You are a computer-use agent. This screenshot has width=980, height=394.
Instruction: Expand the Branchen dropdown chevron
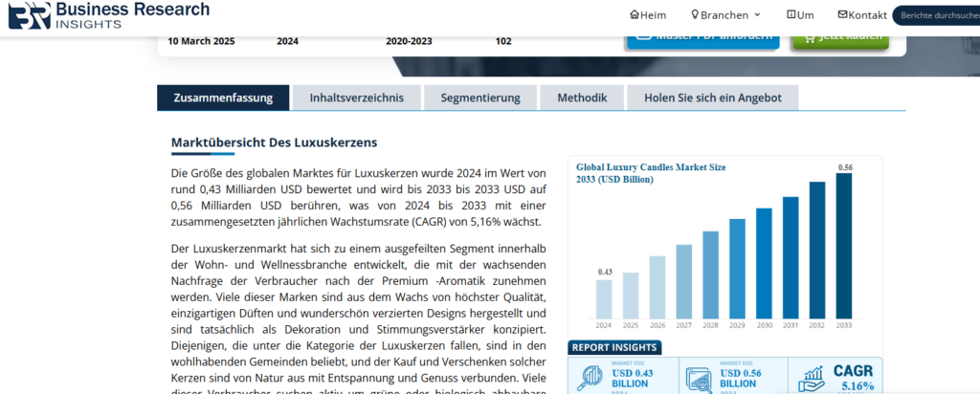(757, 15)
